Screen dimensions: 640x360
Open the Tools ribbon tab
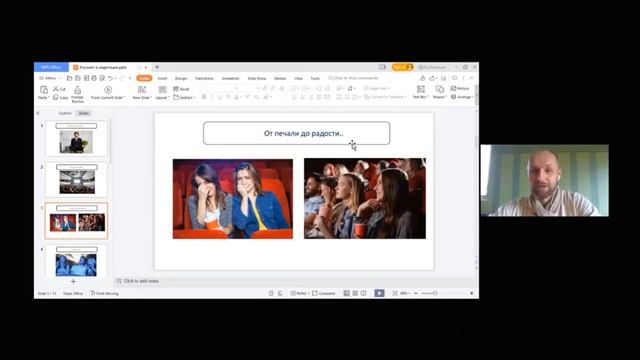tap(315, 78)
